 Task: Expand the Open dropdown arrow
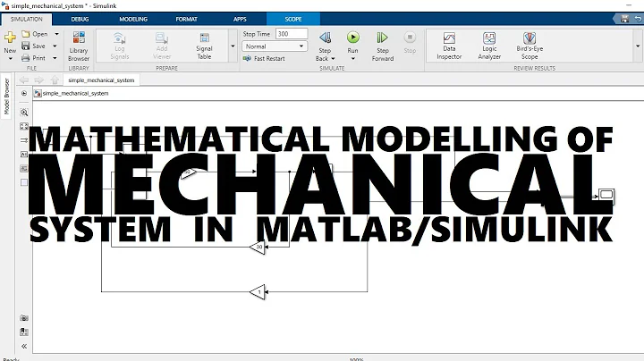tap(56, 34)
